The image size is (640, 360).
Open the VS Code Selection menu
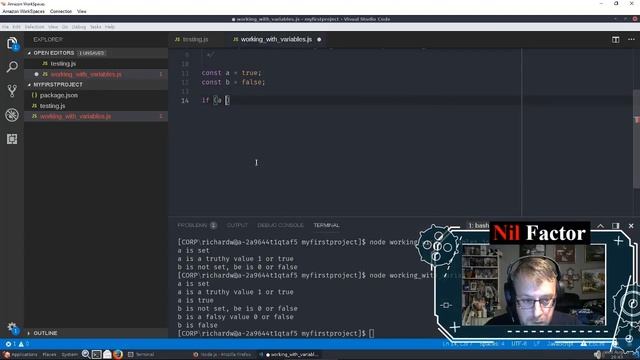click(34, 27)
